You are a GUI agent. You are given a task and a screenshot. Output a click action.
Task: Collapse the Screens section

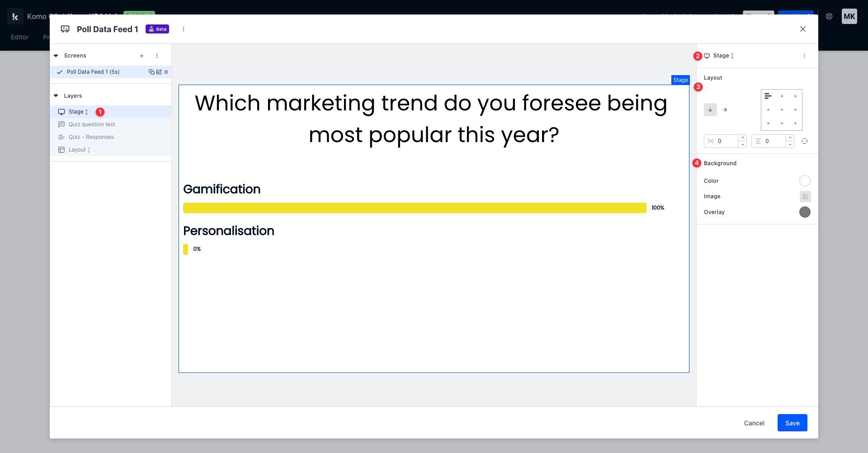click(56, 56)
